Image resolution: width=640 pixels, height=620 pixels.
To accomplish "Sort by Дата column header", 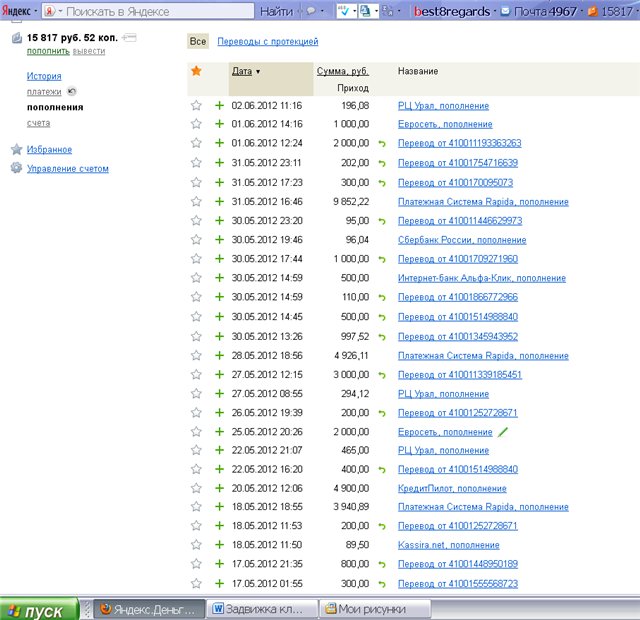I will tap(242, 71).
